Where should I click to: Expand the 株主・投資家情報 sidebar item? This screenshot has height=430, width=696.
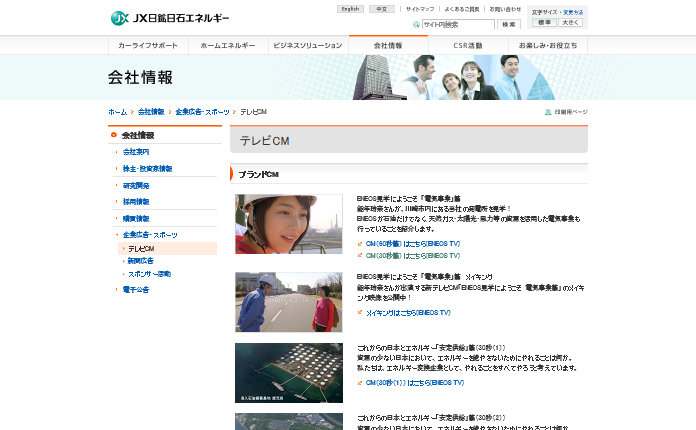pyautogui.click(x=116, y=169)
